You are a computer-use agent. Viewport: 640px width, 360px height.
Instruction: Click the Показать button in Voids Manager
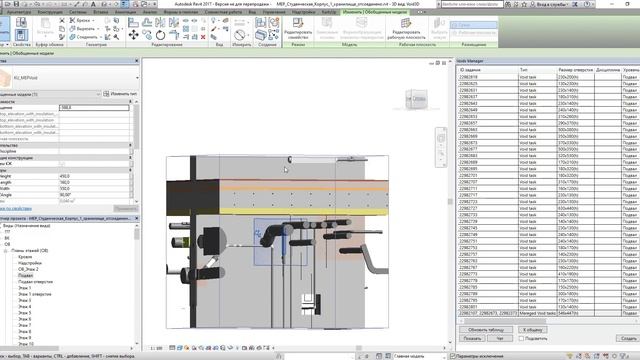pyautogui.click(x=472, y=338)
